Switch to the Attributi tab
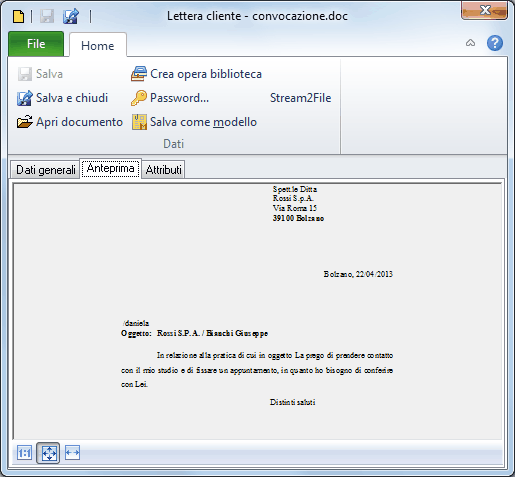This screenshot has width=515, height=477. [163, 169]
